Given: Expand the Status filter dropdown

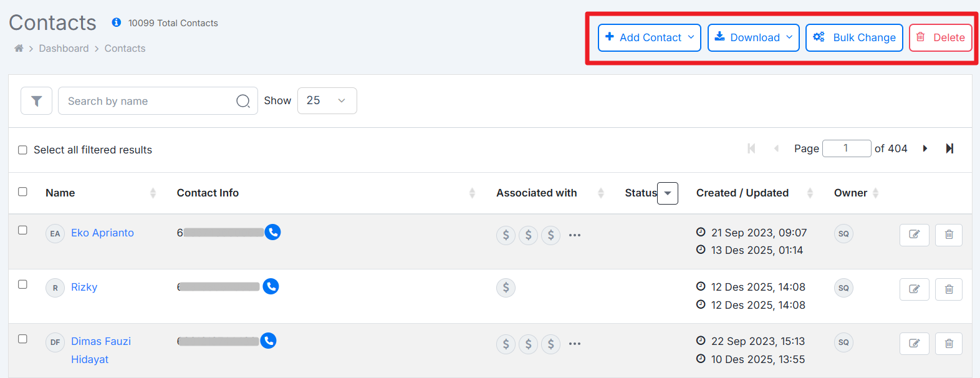Looking at the screenshot, I should [x=668, y=193].
